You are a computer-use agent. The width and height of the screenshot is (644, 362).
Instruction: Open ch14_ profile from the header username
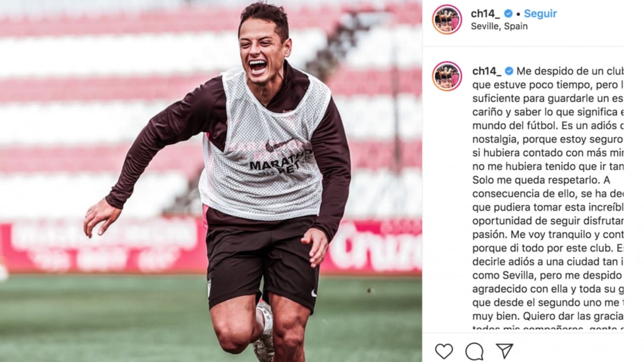tap(486, 14)
